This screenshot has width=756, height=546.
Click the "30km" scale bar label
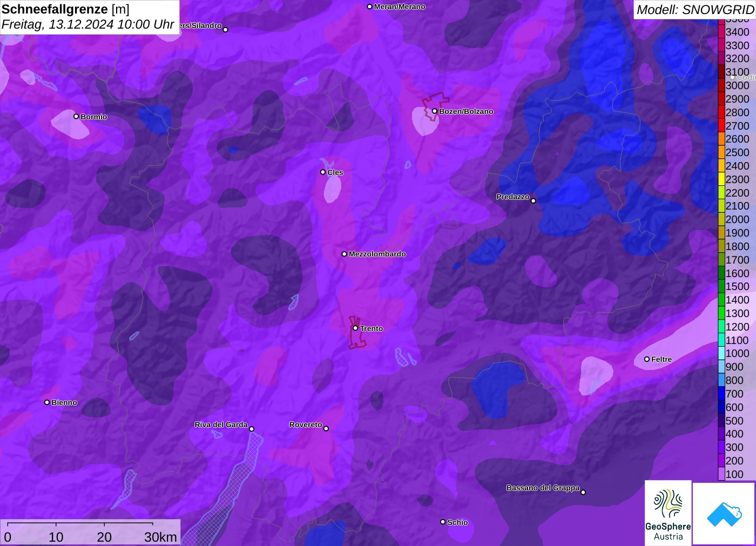(x=160, y=537)
